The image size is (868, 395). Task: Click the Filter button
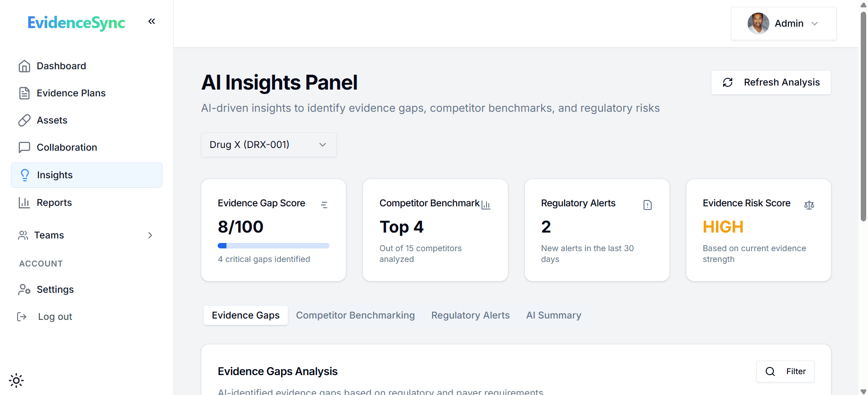(785, 371)
